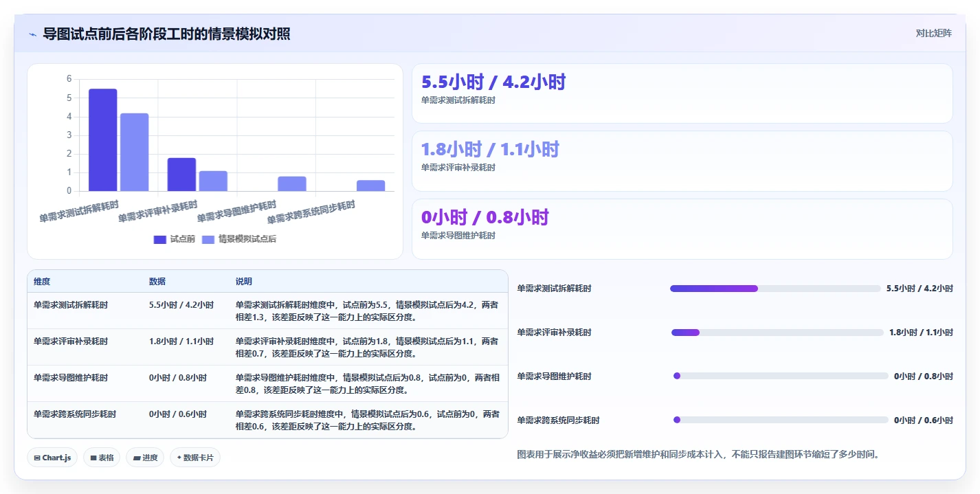Click the 1.8小时 / 1.1小时 data card value
Image resolution: width=980 pixels, height=494 pixels.
490,149
